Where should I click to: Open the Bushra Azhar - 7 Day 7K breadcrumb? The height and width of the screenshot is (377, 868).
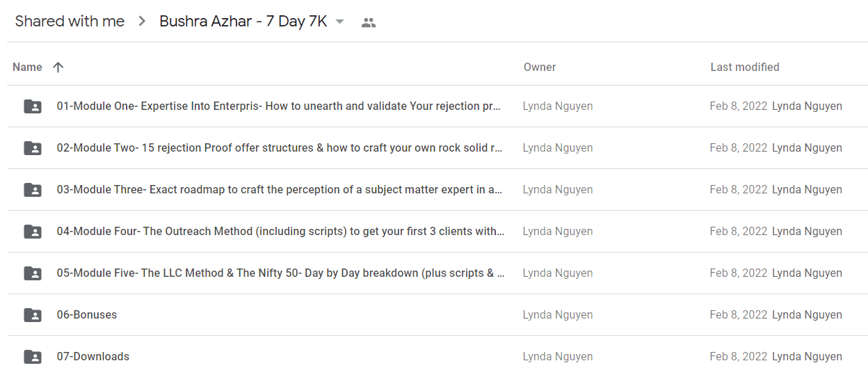pos(243,22)
